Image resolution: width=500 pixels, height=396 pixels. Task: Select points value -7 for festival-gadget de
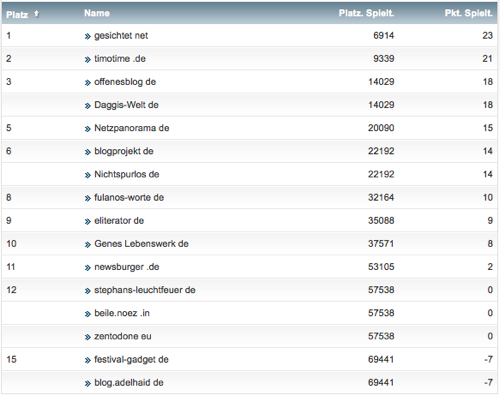pyautogui.click(x=488, y=360)
